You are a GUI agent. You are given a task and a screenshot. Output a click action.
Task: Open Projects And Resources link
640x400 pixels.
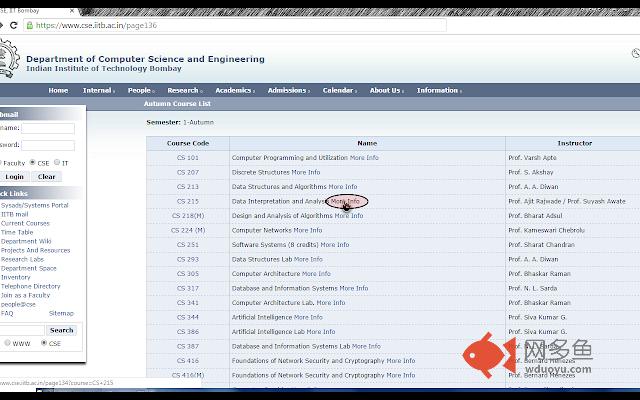click(x=36, y=250)
